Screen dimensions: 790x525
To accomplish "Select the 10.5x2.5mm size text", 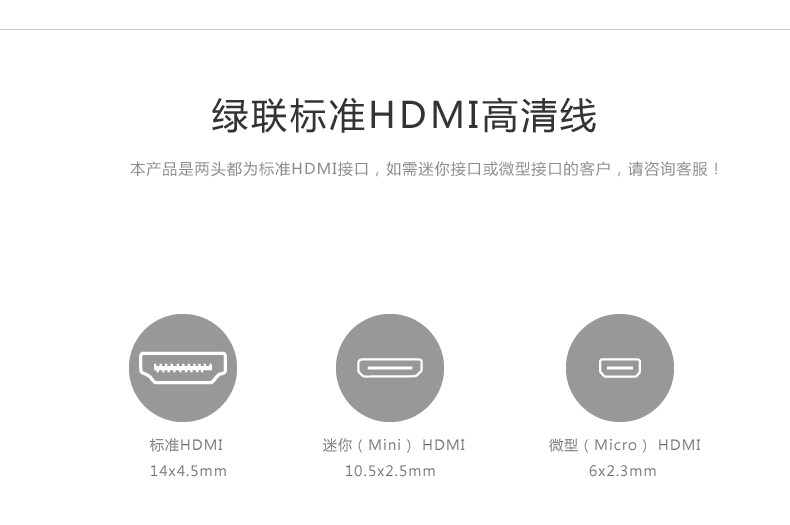I will pos(390,471).
